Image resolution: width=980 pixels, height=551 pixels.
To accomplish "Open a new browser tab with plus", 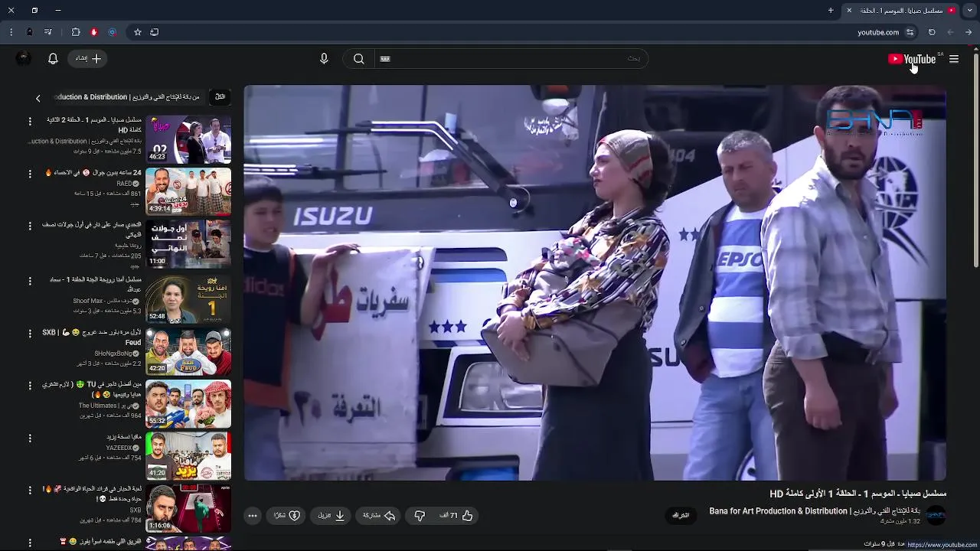I will (831, 10).
